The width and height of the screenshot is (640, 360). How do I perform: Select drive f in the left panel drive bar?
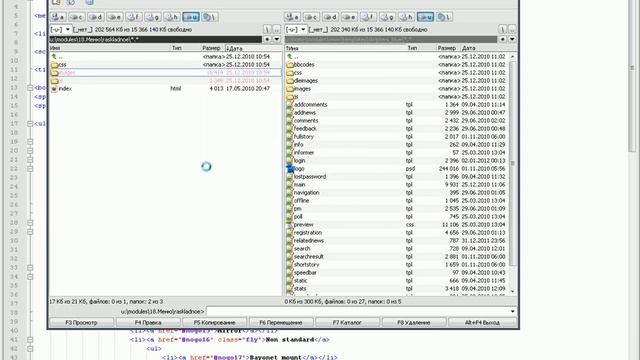[x=133, y=17]
